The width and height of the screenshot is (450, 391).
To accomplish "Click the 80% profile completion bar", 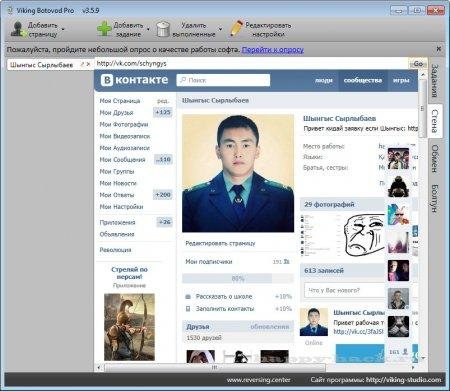I will (238, 278).
